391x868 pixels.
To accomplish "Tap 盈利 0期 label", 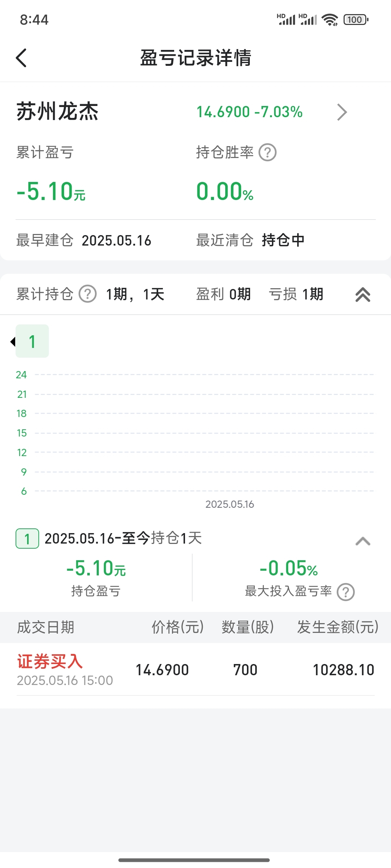I will (x=223, y=294).
